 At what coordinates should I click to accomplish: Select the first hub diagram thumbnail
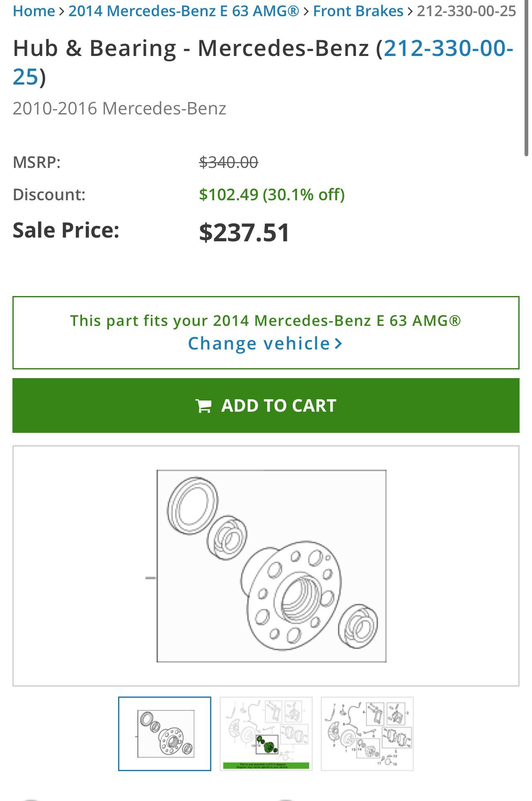pos(164,734)
